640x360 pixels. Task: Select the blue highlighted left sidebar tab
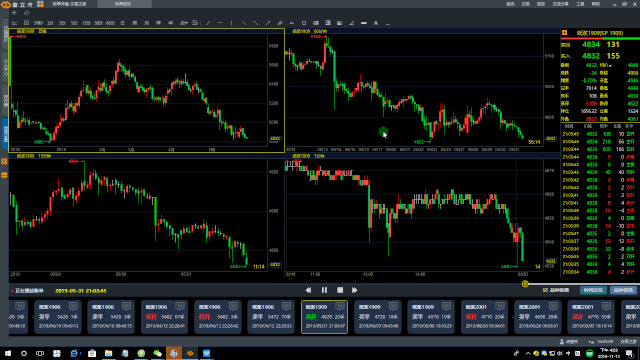coord(6,134)
